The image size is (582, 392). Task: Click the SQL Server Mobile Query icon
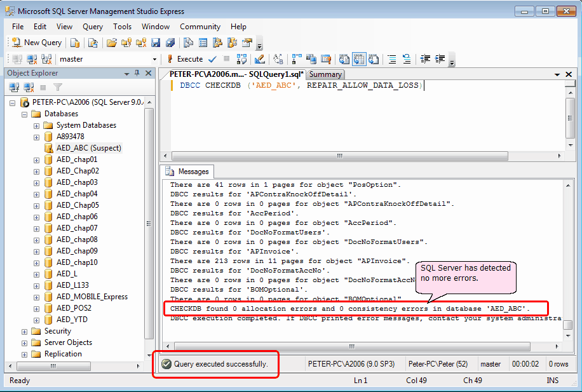[93, 43]
